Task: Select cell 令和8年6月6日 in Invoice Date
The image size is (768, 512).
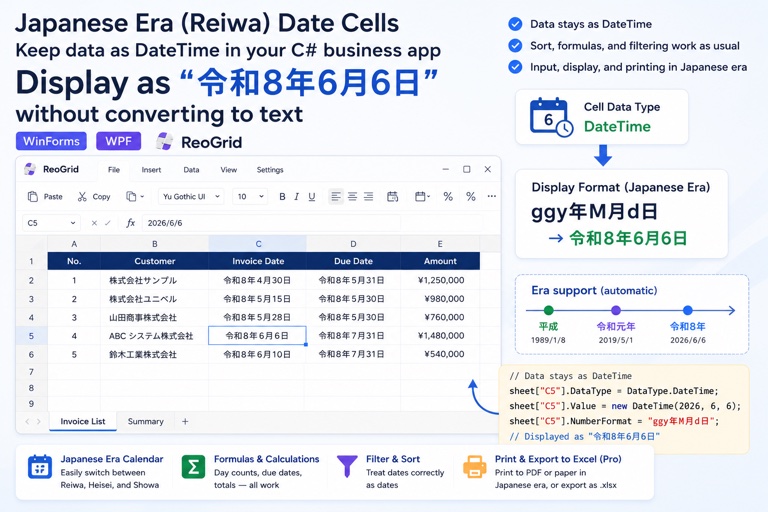Action: pyautogui.click(x=257, y=336)
